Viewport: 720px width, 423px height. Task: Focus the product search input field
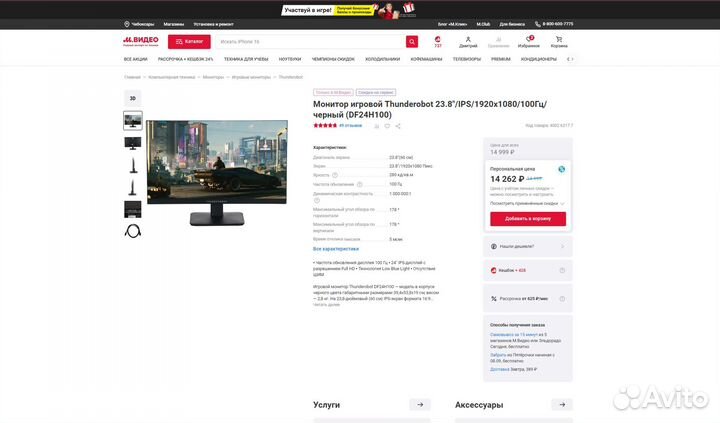tap(310, 42)
